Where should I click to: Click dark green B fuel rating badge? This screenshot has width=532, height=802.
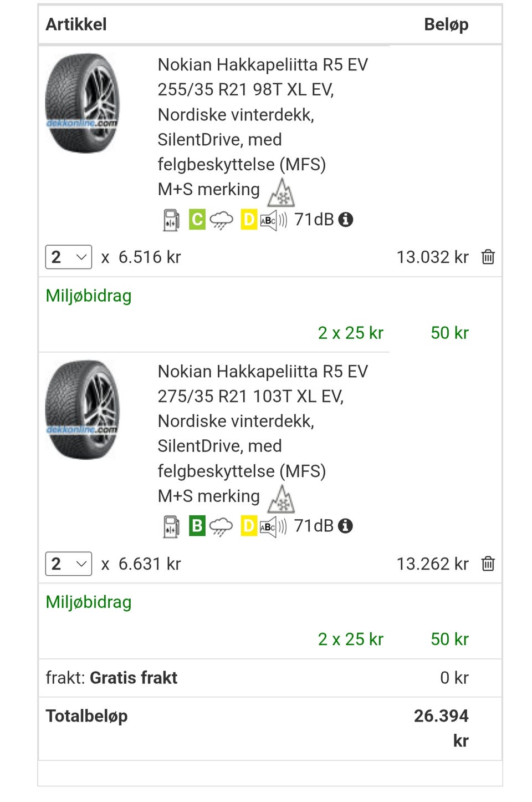(197, 526)
